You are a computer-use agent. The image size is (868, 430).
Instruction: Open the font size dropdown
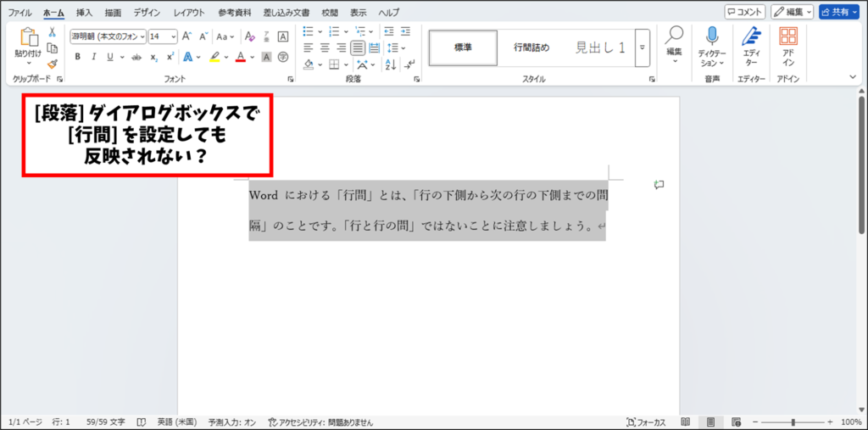(174, 36)
